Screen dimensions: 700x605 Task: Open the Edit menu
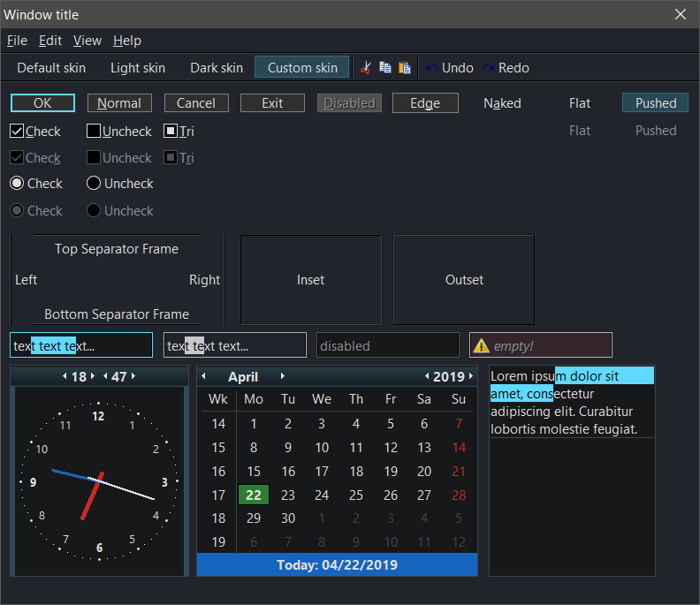point(50,41)
